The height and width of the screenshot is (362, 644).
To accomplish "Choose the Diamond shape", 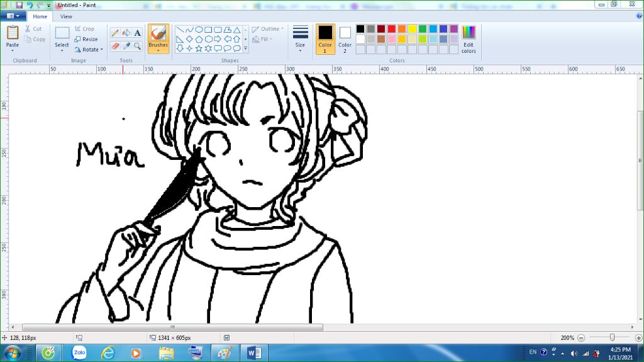I will (x=189, y=39).
